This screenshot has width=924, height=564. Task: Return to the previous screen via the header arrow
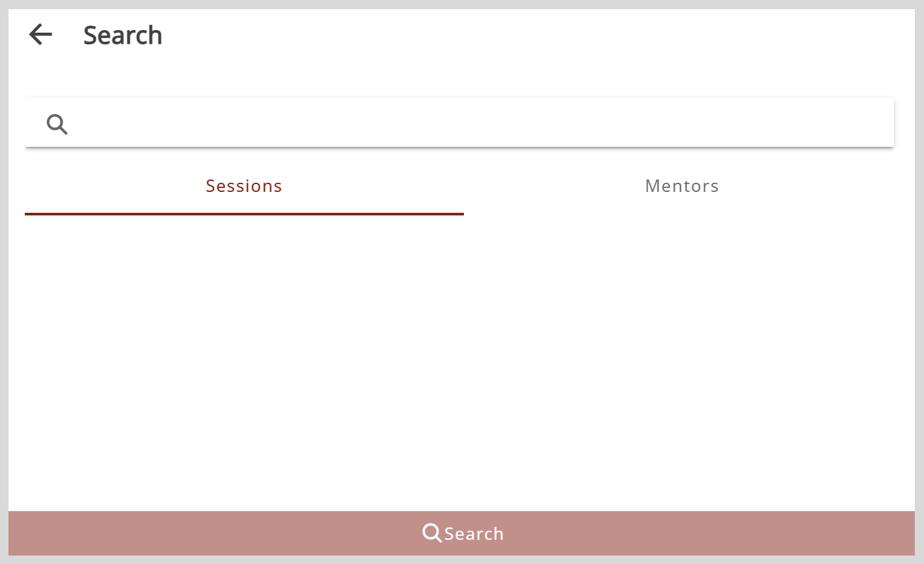[x=40, y=35]
